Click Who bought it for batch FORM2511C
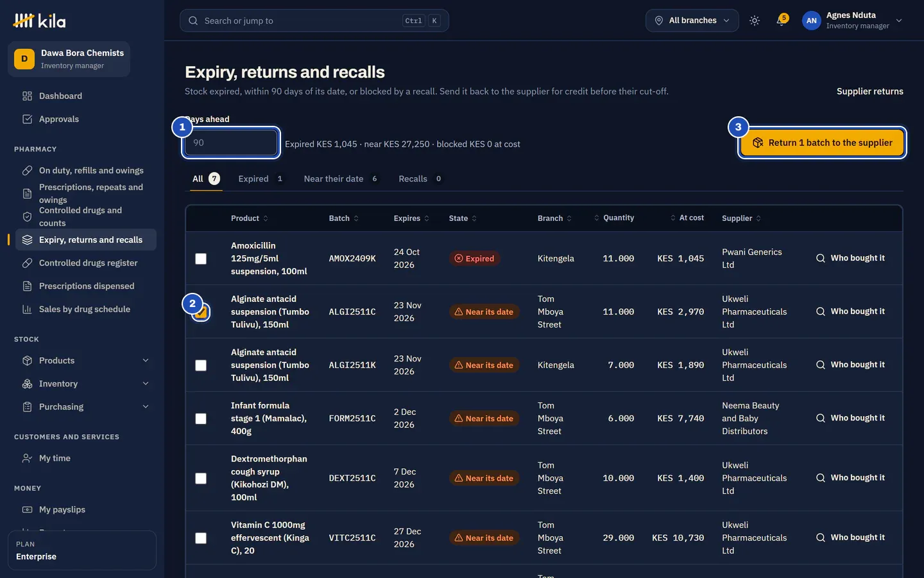This screenshot has width=924, height=578. (x=850, y=418)
